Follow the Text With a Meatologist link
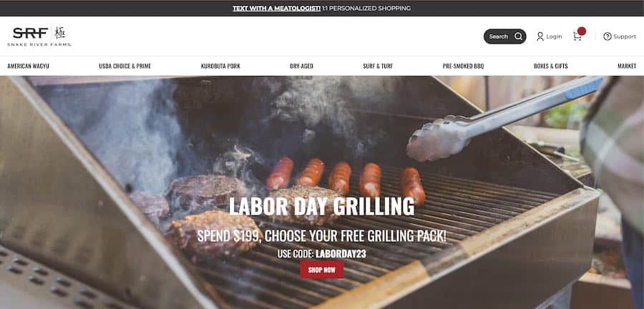 (x=276, y=8)
